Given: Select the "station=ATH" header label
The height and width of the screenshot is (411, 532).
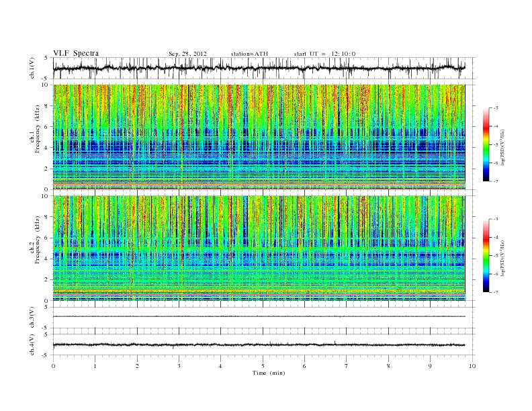Looking at the screenshot, I should (249, 54).
